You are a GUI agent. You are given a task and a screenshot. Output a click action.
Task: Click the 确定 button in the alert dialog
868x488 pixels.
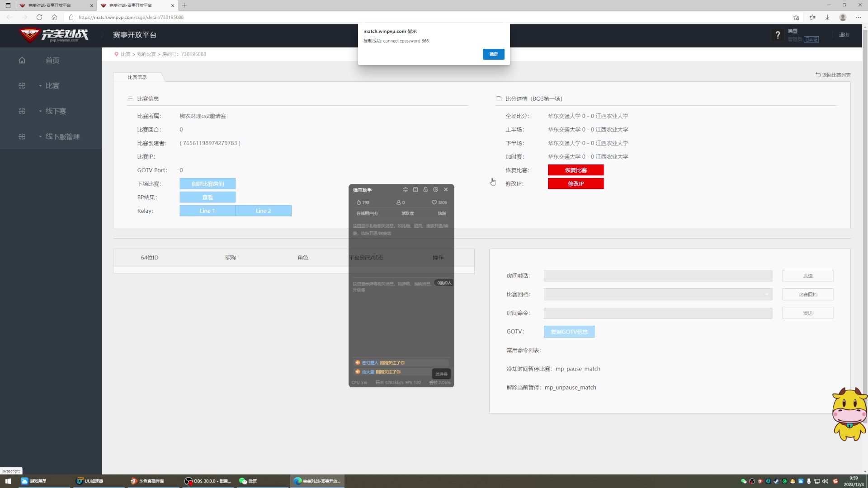(493, 54)
